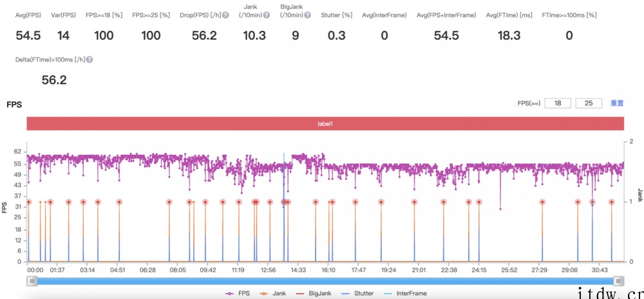
Task: Click x-axis time label 06:28
Action: point(147,270)
